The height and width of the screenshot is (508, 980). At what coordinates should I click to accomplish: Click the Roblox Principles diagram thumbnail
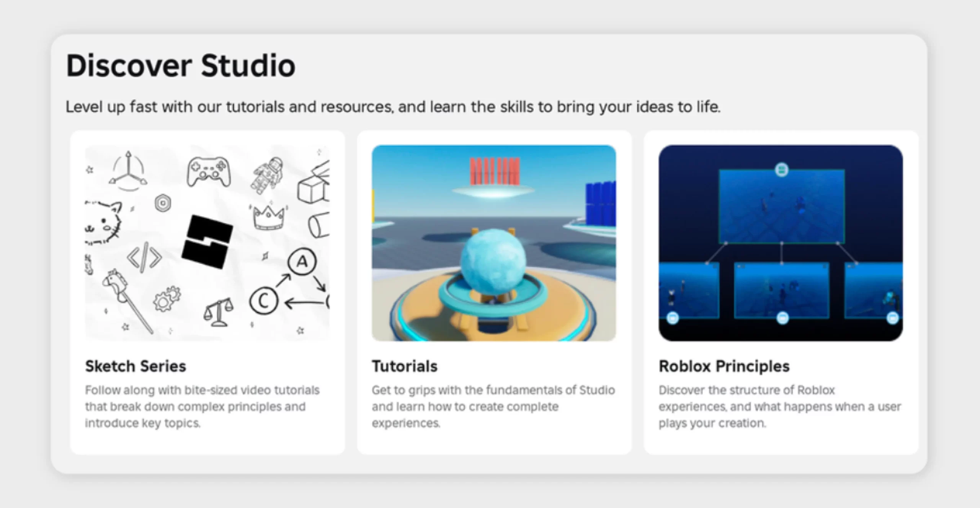click(781, 243)
